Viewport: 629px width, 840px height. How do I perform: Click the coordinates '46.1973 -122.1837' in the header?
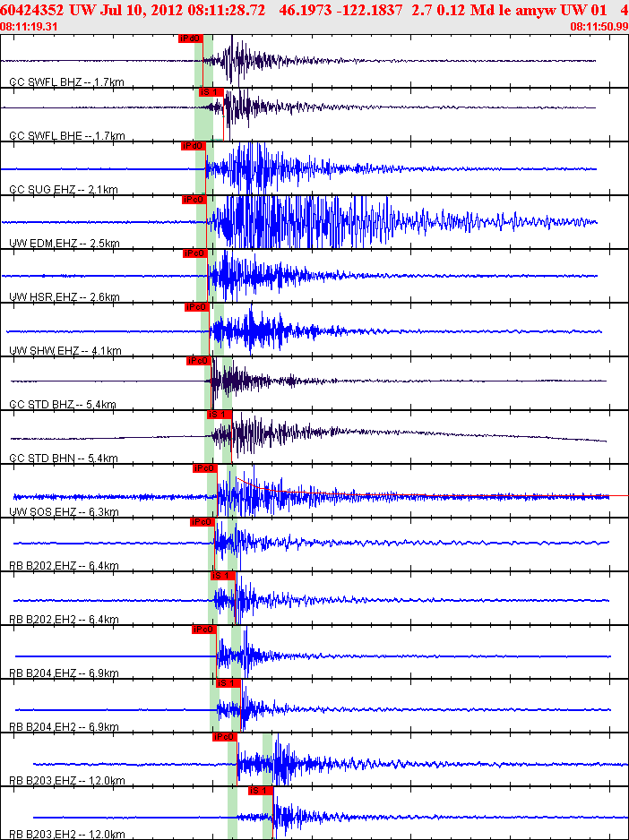(341, 11)
